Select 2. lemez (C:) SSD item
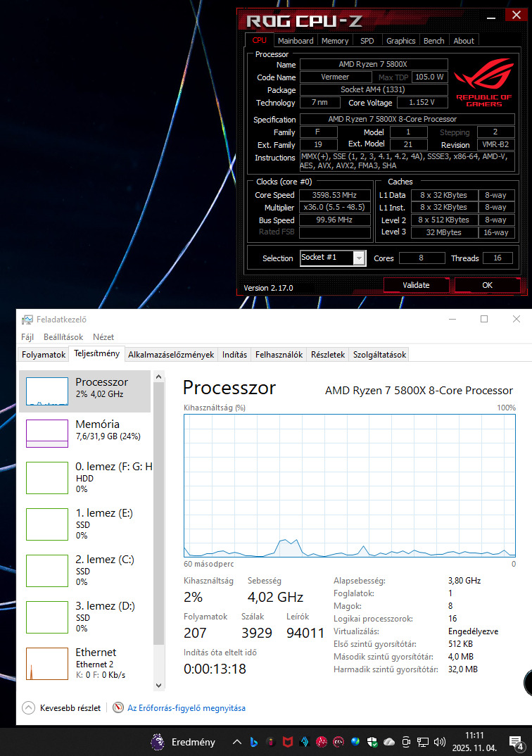Viewport: 532px width, 756px height. coord(85,570)
